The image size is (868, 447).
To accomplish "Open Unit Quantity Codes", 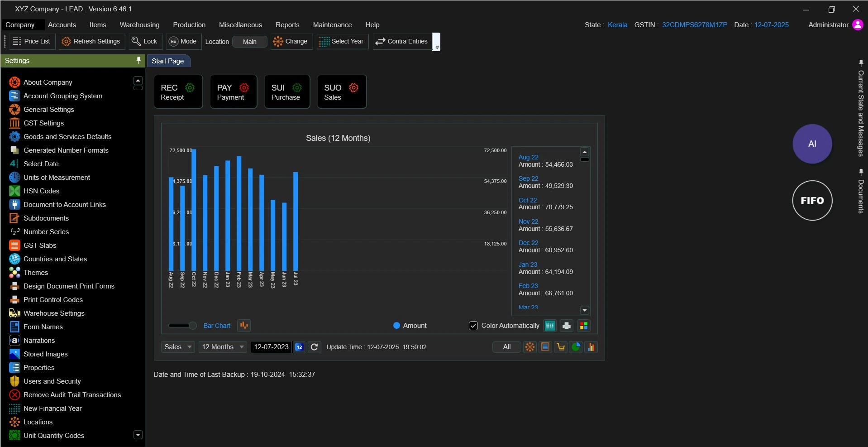I will 54,436.
